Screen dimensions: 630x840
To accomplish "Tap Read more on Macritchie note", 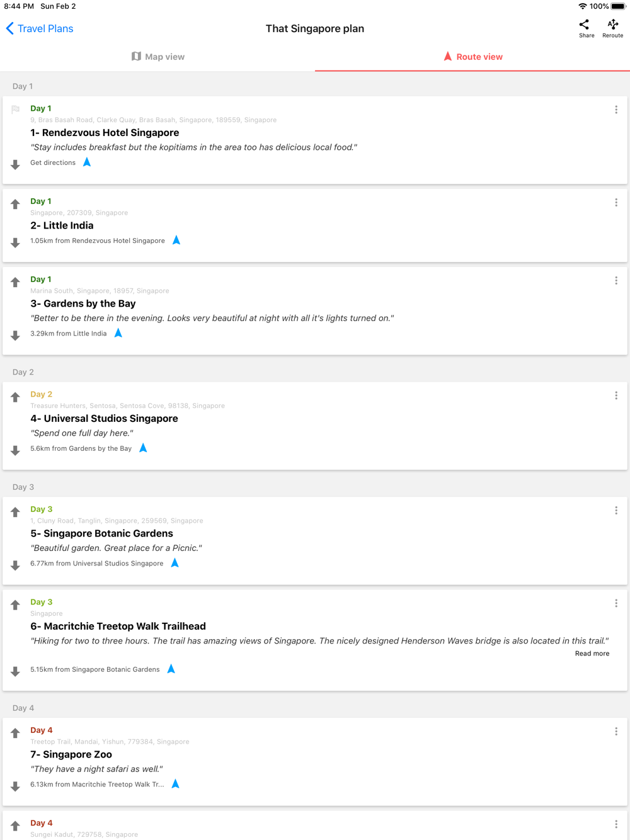I will 592,654.
